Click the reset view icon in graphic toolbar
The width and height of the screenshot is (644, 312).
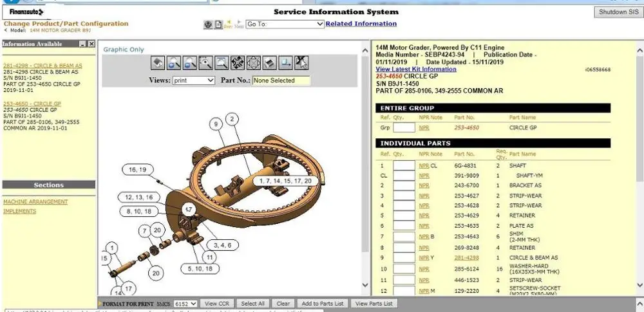pos(158,63)
